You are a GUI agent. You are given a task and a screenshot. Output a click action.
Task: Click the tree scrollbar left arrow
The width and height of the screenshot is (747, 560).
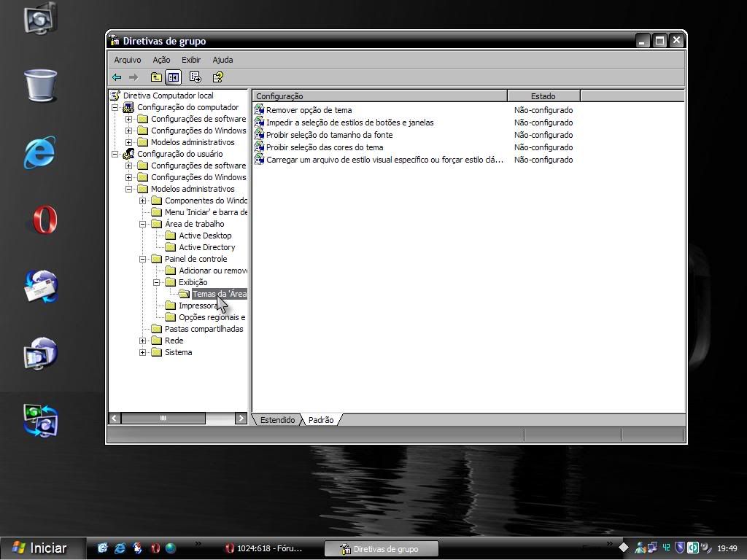pyautogui.click(x=115, y=418)
